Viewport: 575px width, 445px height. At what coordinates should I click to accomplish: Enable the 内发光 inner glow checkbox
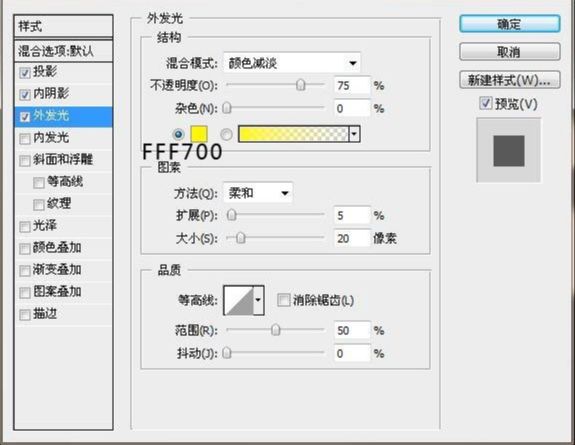pos(25,139)
